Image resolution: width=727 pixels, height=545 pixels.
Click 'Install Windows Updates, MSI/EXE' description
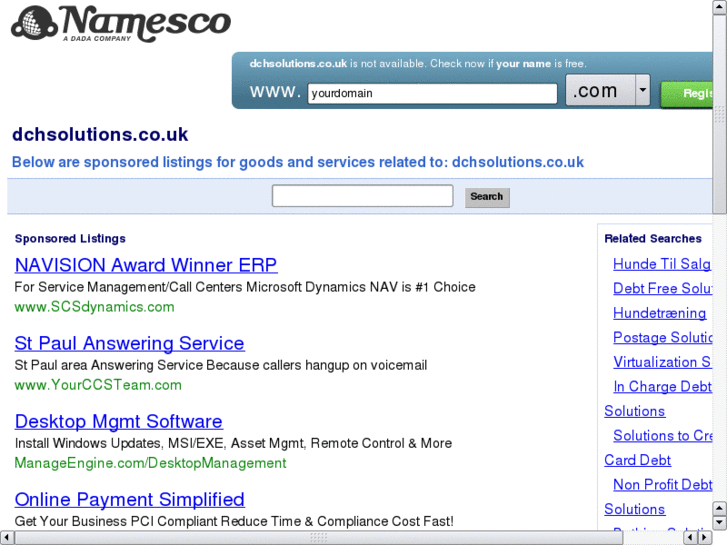(233, 443)
